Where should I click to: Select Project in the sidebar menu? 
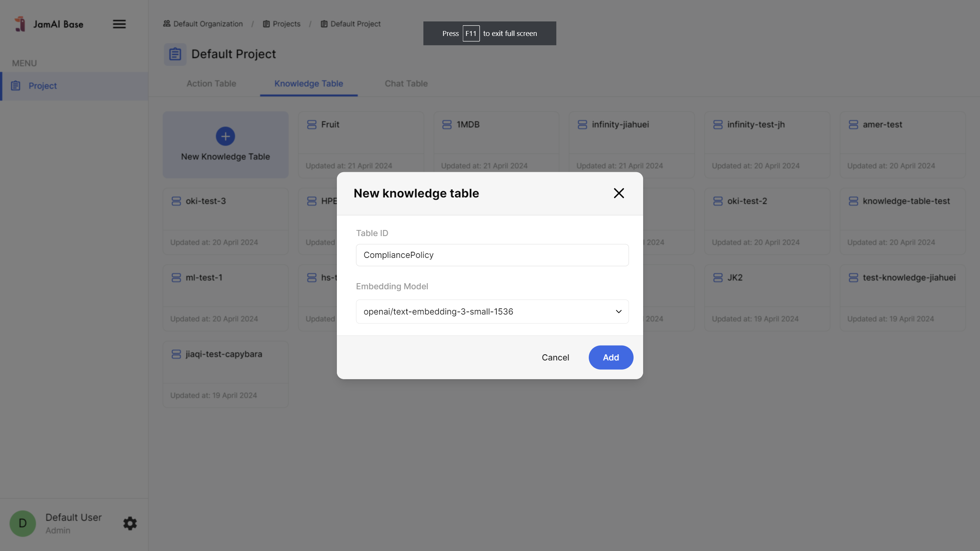click(43, 86)
